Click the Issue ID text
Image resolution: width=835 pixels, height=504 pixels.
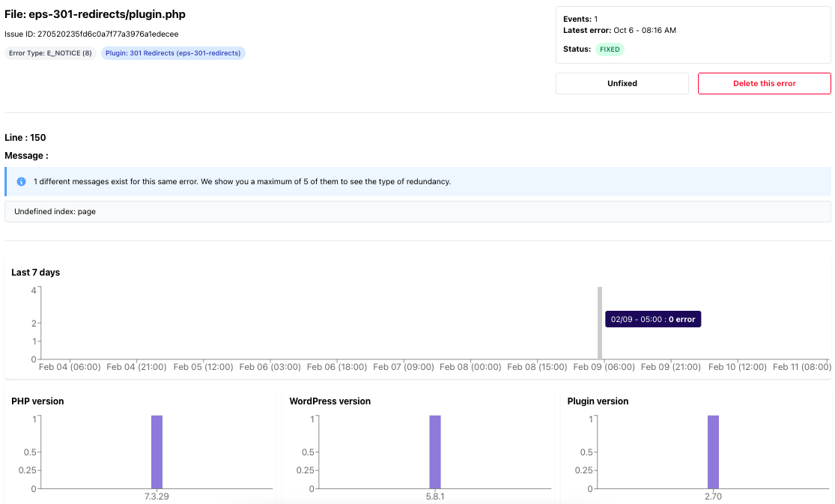pyautogui.click(x=91, y=34)
